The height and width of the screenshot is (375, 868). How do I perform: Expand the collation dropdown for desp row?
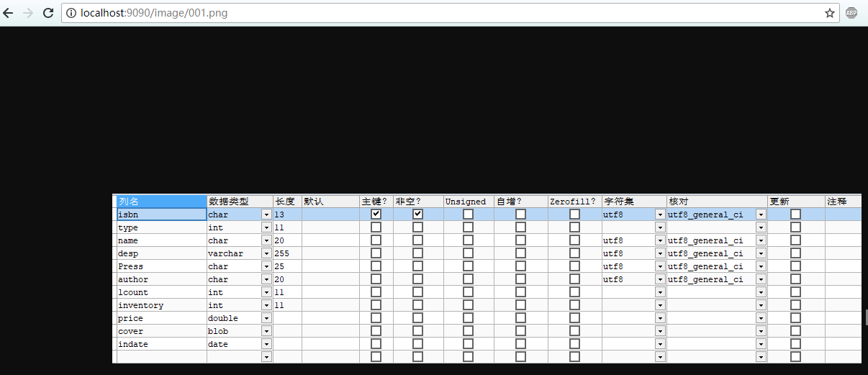click(x=761, y=253)
